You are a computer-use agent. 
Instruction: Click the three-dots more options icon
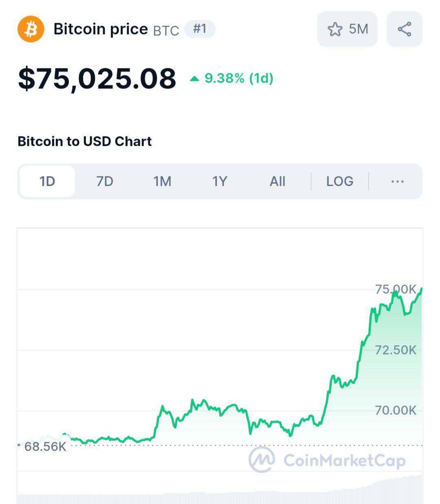point(397,182)
